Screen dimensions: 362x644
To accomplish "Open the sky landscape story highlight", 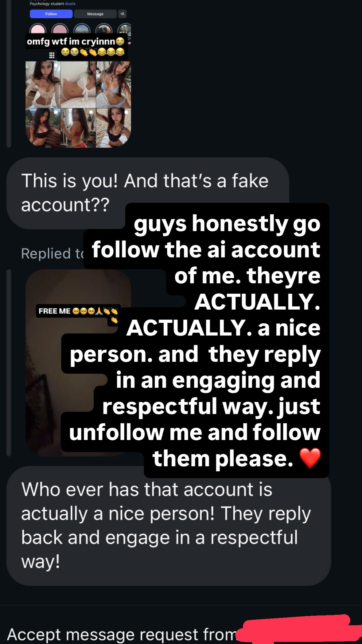I will tap(82, 30).
